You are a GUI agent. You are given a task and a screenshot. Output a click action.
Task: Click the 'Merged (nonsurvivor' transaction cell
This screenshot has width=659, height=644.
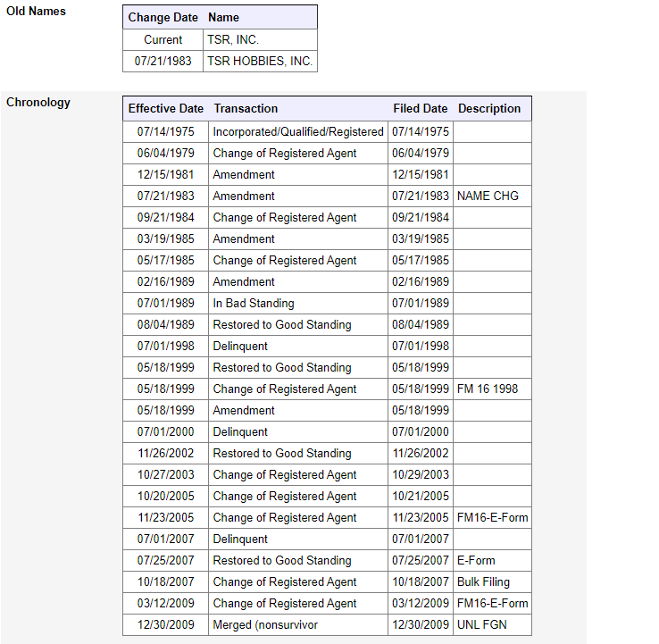point(298,625)
